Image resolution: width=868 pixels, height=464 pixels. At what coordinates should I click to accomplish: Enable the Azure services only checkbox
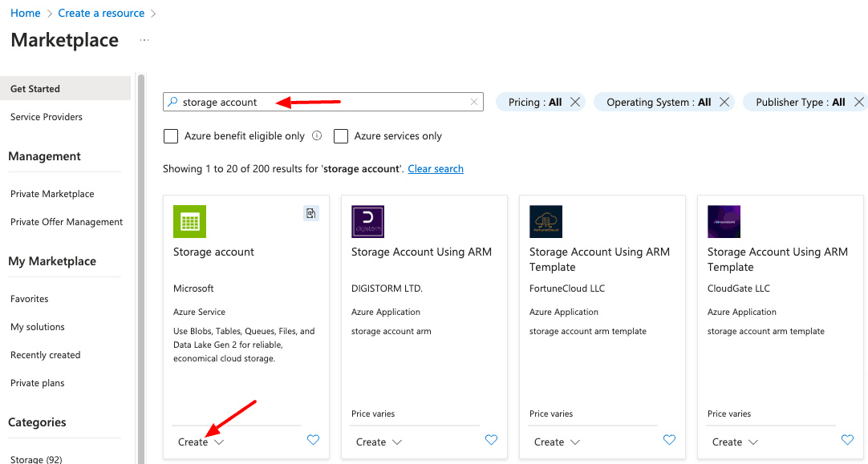(341, 136)
